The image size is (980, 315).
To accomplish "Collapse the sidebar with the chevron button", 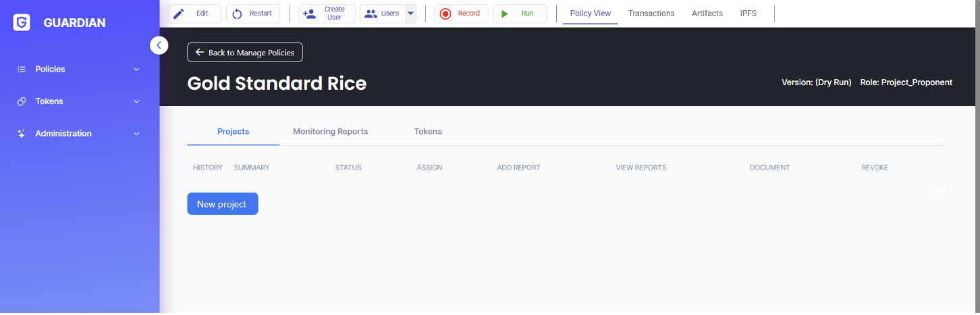I will click(159, 45).
